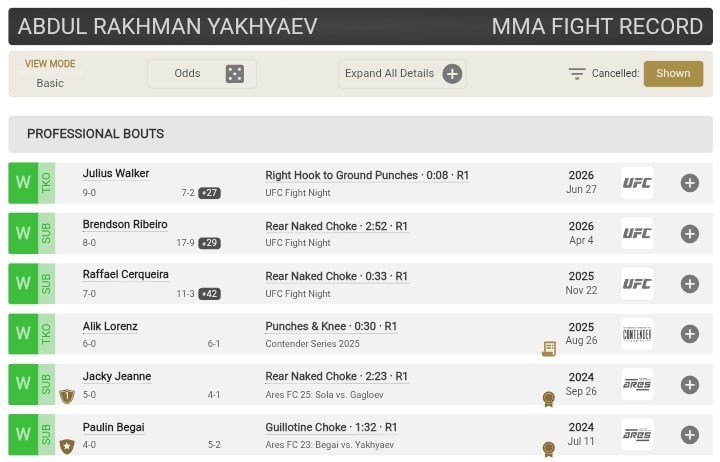
Task: Open the Rear Naked Choke 0:33 R1 link
Action: 337,276
